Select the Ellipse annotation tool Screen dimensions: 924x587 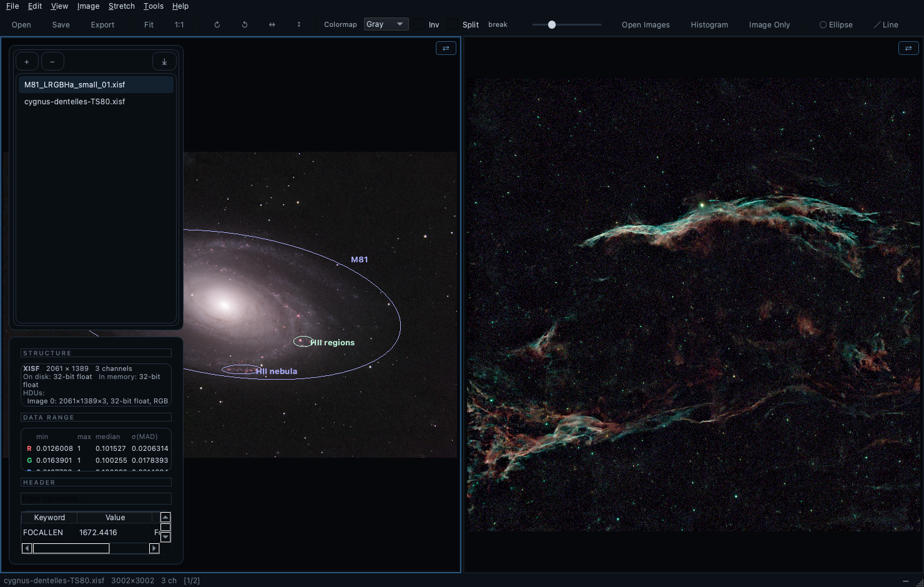click(836, 25)
